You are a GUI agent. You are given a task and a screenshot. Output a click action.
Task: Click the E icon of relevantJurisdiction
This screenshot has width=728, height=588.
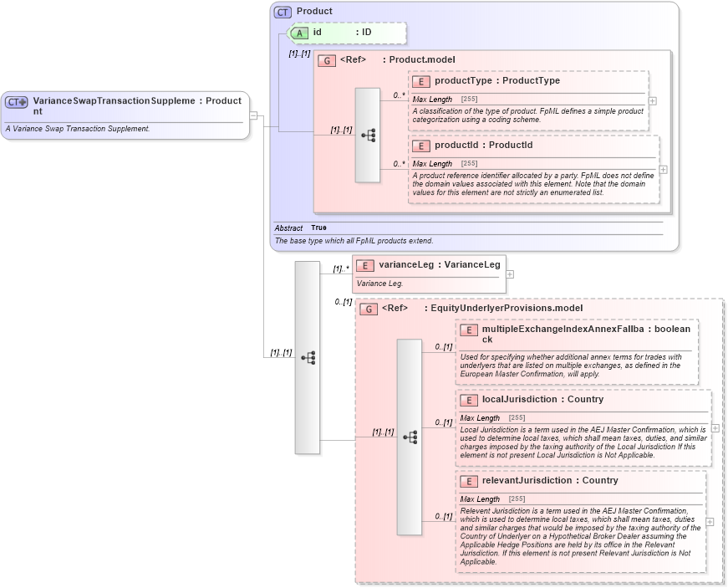469,482
